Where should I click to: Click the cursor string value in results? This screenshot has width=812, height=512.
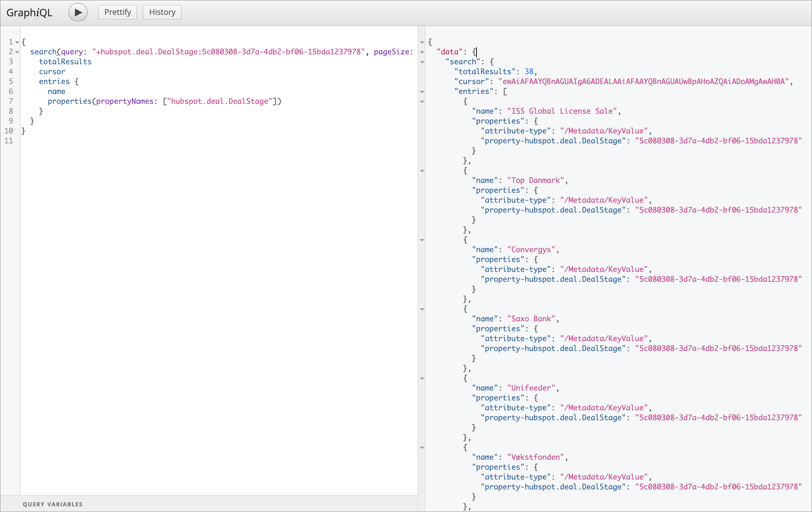[644, 82]
